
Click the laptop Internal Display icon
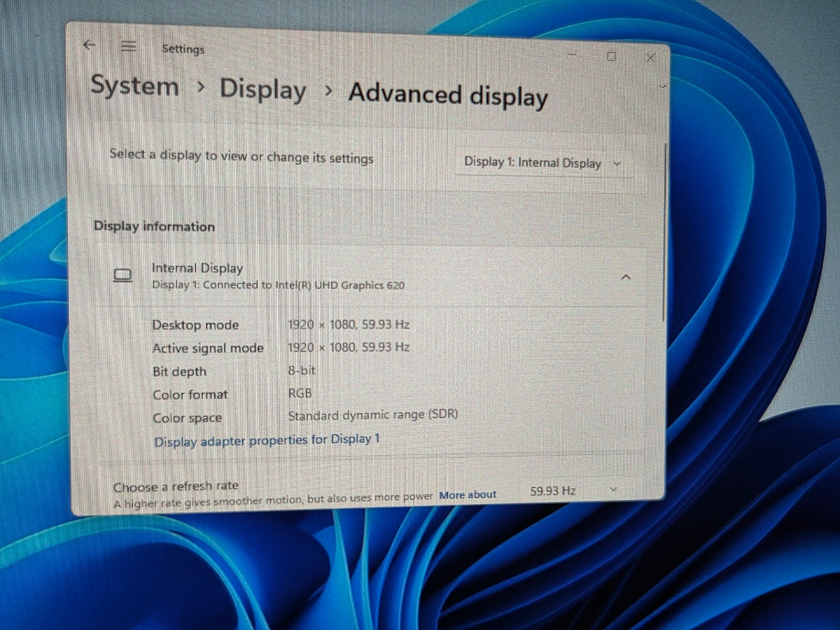pyautogui.click(x=123, y=275)
